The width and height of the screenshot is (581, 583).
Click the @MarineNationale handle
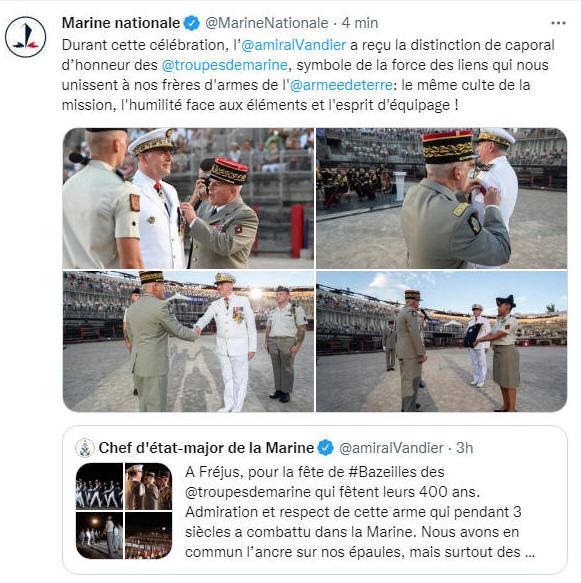[267, 23]
